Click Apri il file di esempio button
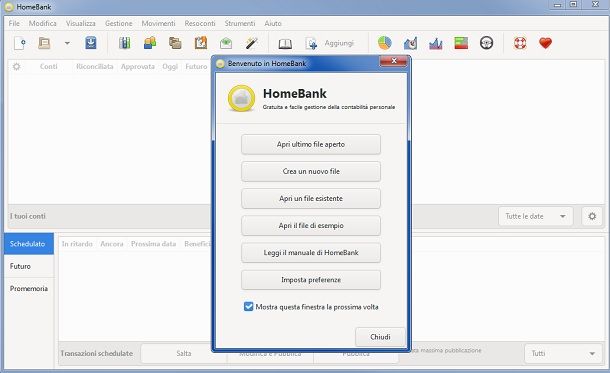The height and width of the screenshot is (373, 610). point(311,226)
